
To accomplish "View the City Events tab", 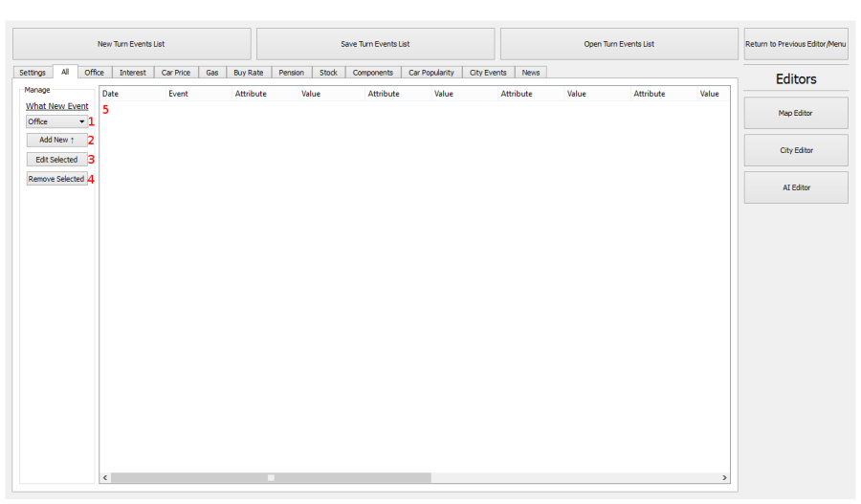I will point(488,73).
